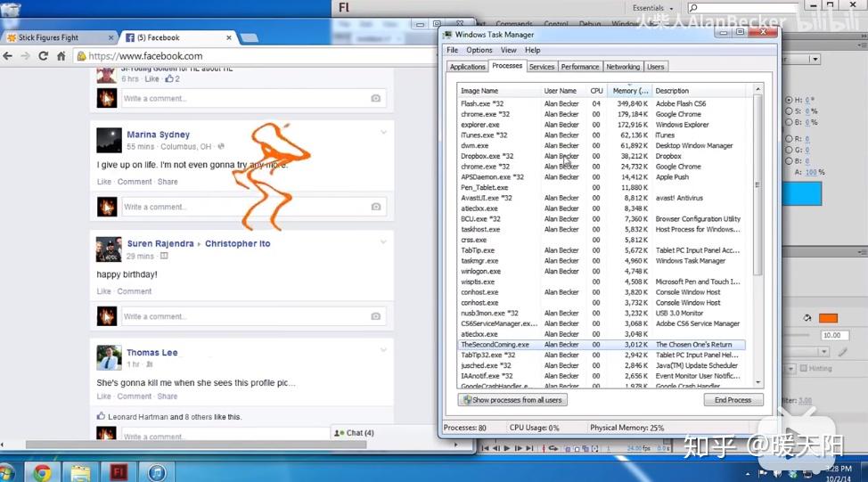868x482 pixels.
Task: Open Adobe Flash from taskbar
Action: pyautogui.click(x=118, y=472)
